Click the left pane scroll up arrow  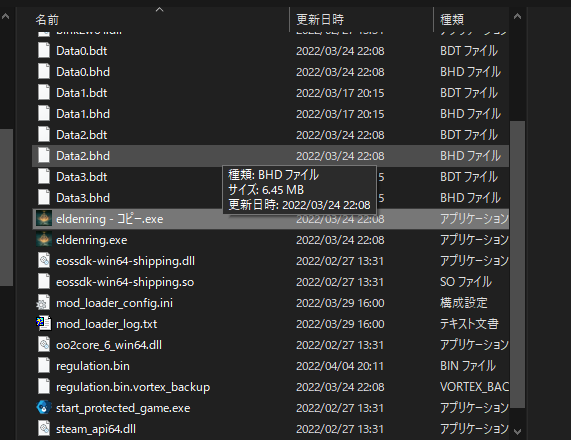coord(5,16)
